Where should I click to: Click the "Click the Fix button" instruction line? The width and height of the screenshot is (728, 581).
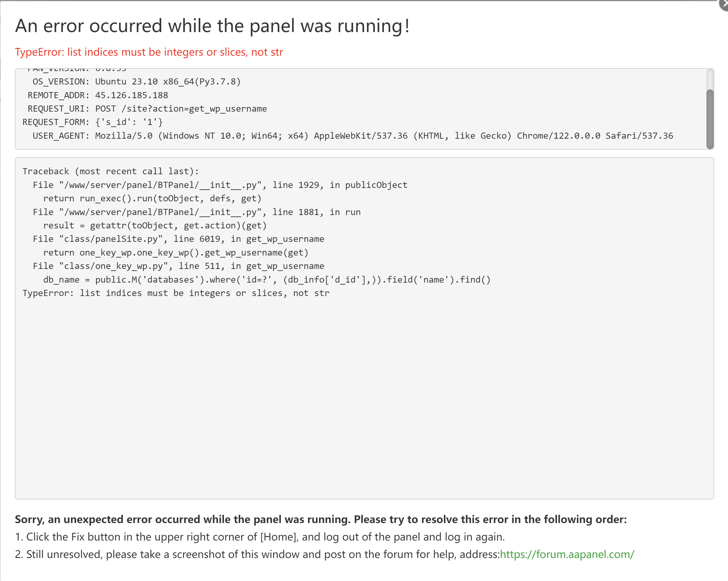click(259, 537)
